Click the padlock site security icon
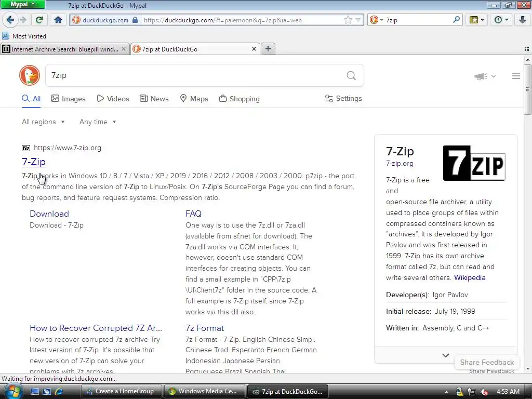The height and width of the screenshot is (399, 532). click(x=135, y=20)
